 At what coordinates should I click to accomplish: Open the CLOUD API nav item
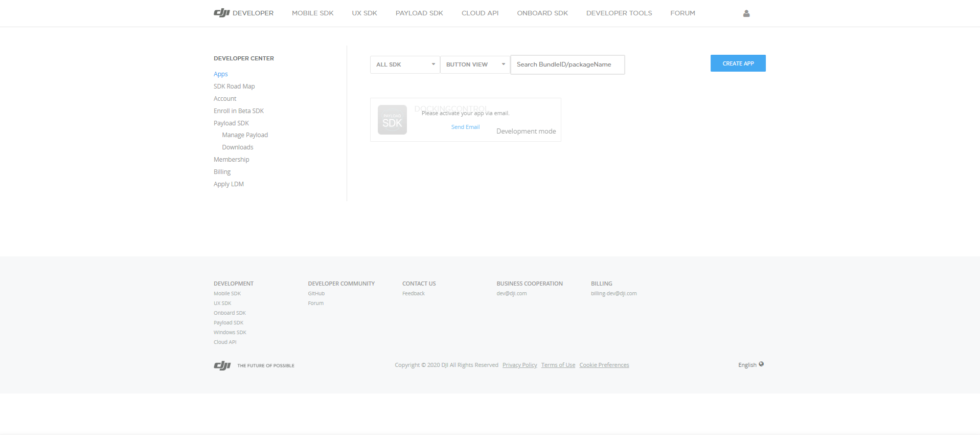480,13
